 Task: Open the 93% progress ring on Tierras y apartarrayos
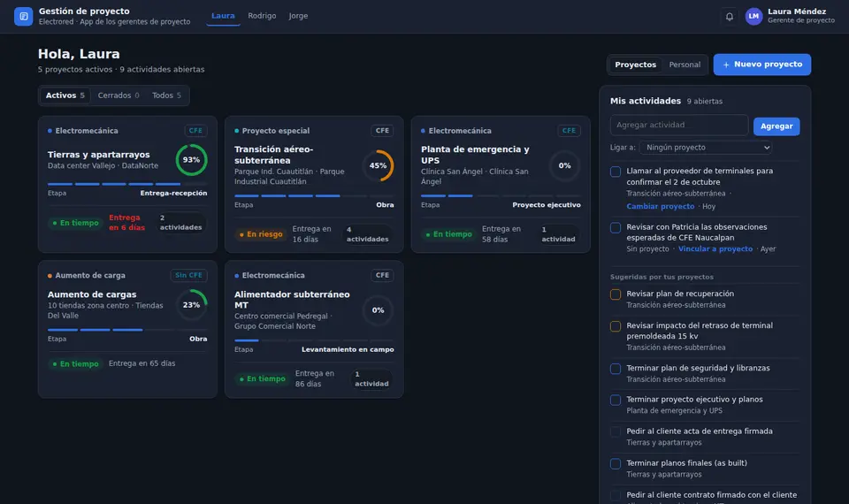coord(191,160)
